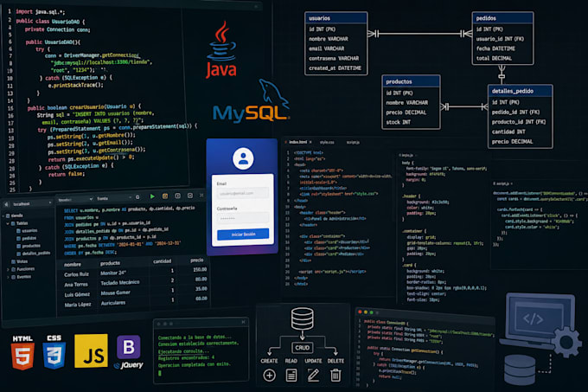Click the HTML5 shield logo

click(22, 352)
